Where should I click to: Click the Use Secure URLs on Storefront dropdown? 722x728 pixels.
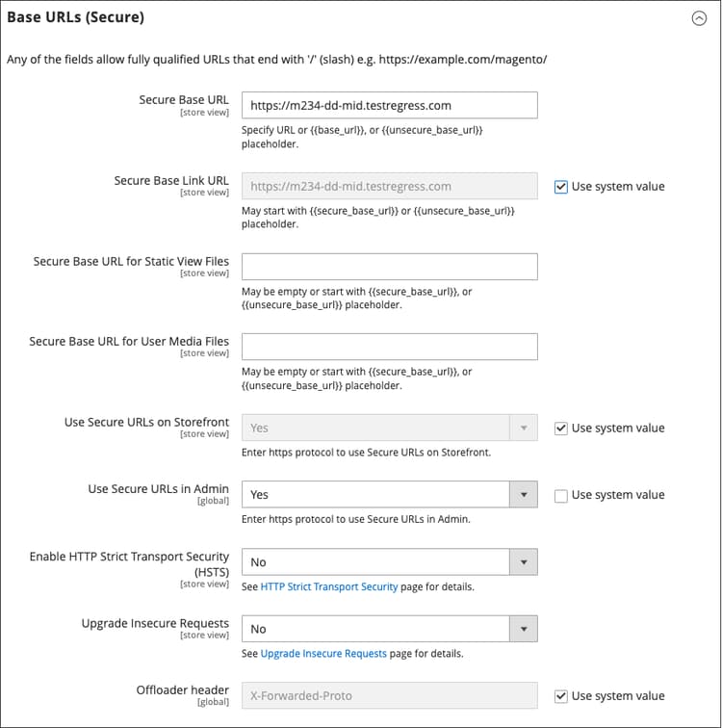[x=389, y=429]
